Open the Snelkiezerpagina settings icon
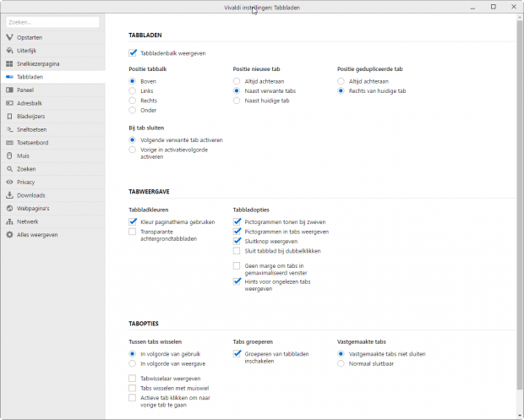The image size is (524, 420). (x=9, y=63)
